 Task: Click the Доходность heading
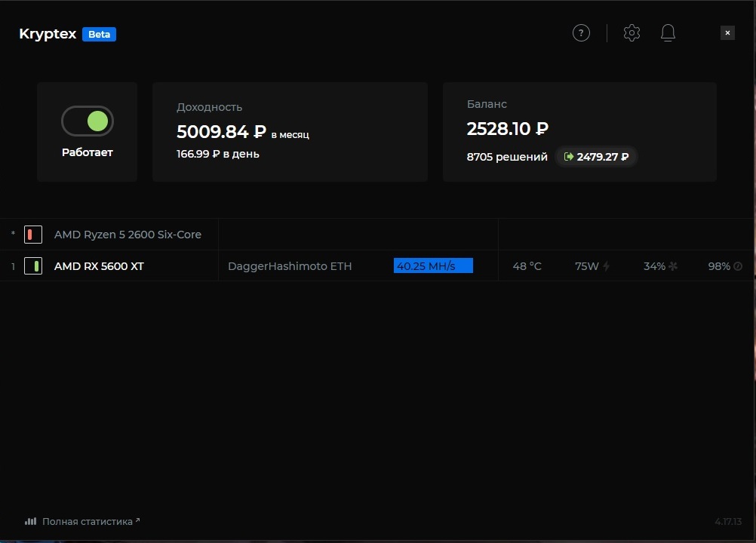click(x=209, y=107)
